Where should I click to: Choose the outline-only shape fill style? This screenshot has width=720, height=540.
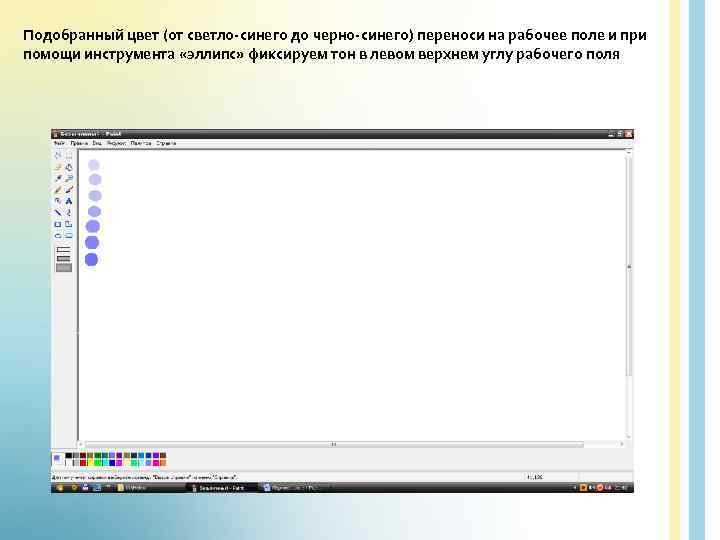(63, 250)
